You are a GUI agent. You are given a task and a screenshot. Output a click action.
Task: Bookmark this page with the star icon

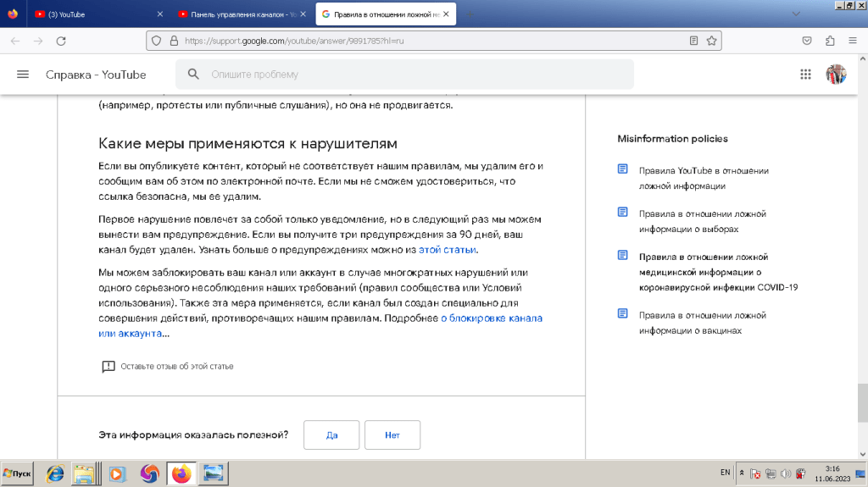point(712,41)
